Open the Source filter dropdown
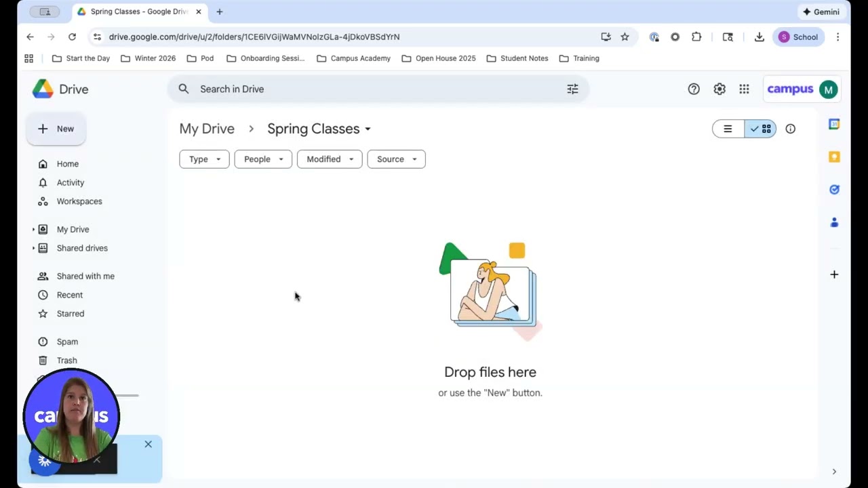This screenshot has width=868, height=488. (396, 159)
